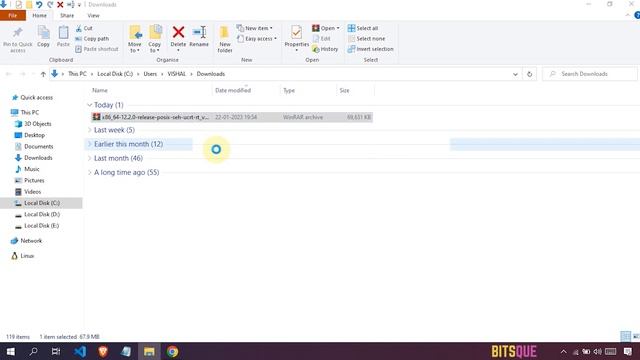Image resolution: width=640 pixels, height=360 pixels.
Task: Open Pictures in navigation pane
Action: (x=29, y=180)
